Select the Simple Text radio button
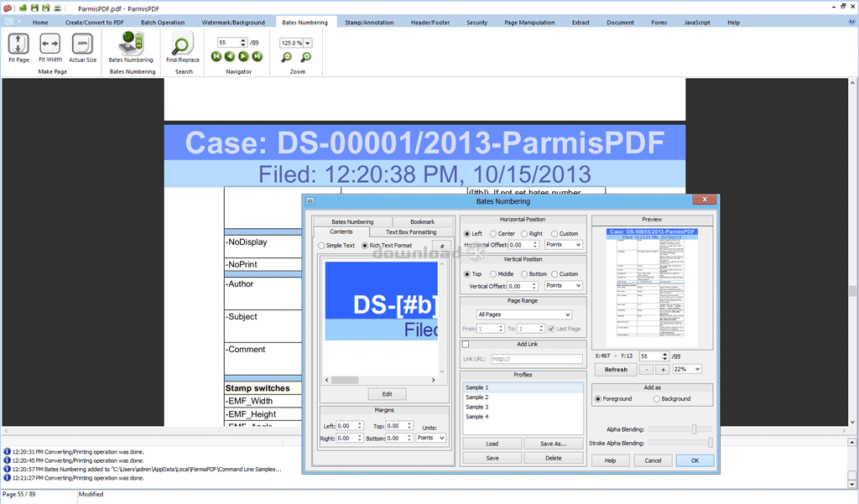Viewport: 859px width, 504px height. tap(321, 246)
